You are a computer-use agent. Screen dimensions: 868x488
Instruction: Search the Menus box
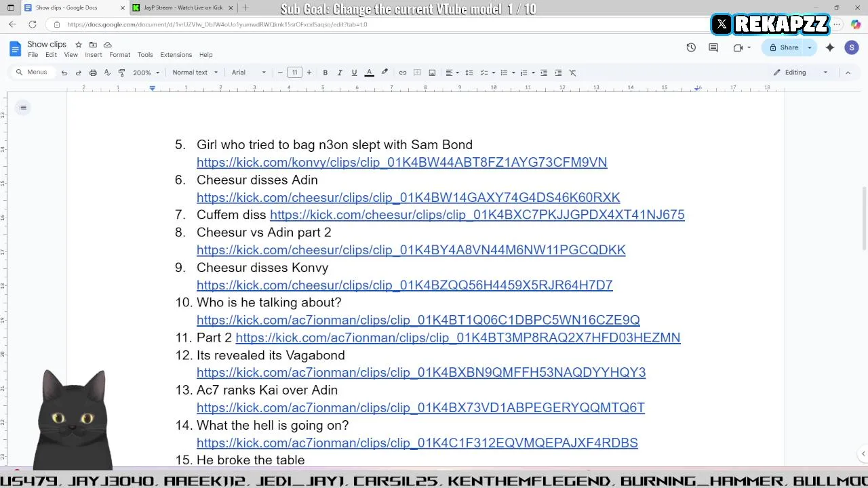click(33, 73)
